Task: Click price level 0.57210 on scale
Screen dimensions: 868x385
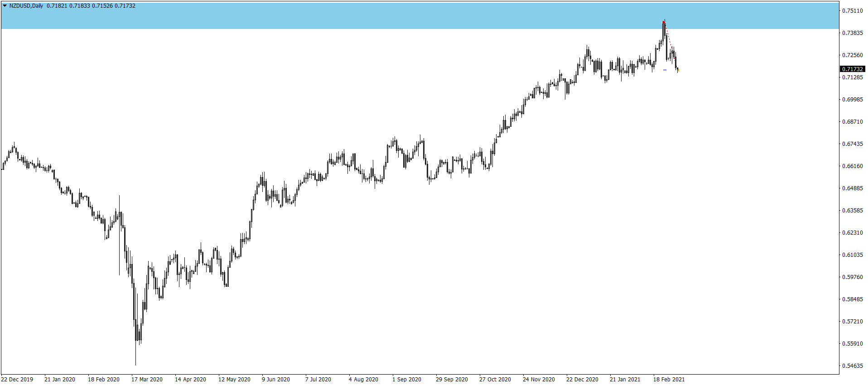Action: [x=852, y=321]
